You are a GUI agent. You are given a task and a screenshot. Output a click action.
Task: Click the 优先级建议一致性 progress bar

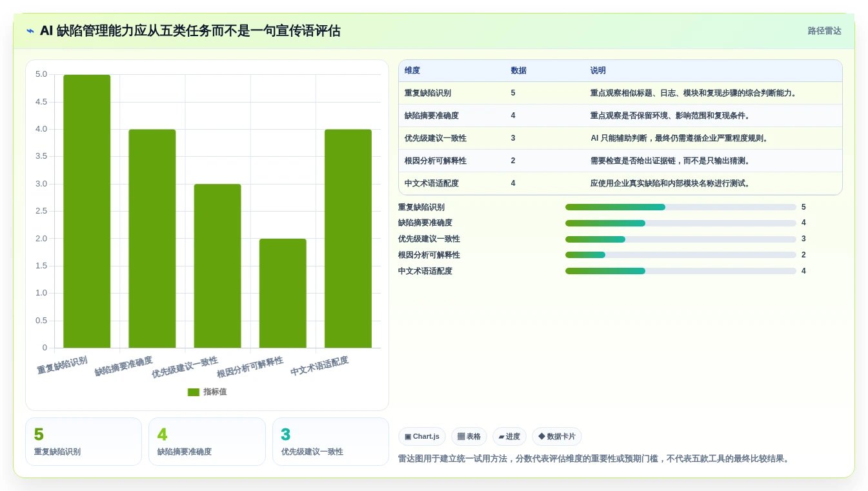681,239
